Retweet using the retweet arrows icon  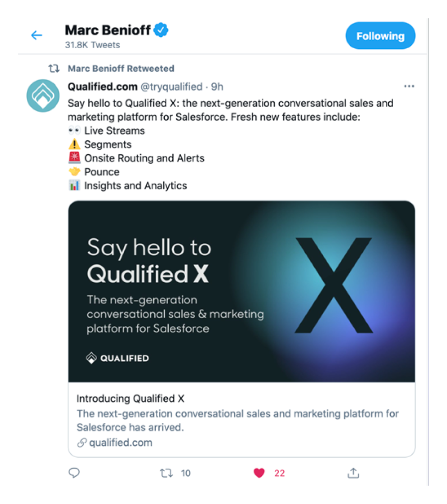pos(166,473)
